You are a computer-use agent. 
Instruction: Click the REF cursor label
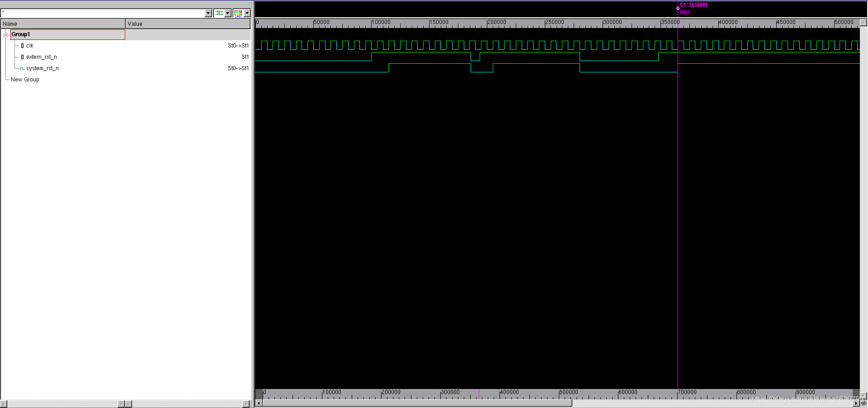pyautogui.click(x=685, y=13)
